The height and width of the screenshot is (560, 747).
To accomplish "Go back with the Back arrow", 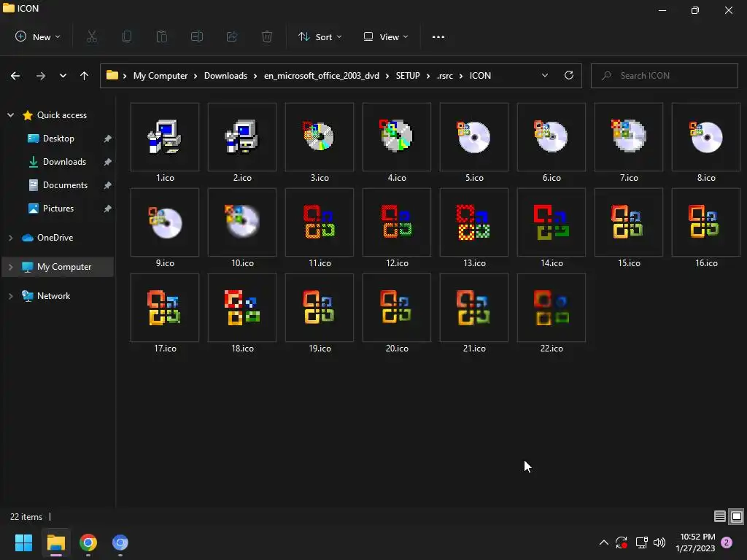I will point(15,76).
